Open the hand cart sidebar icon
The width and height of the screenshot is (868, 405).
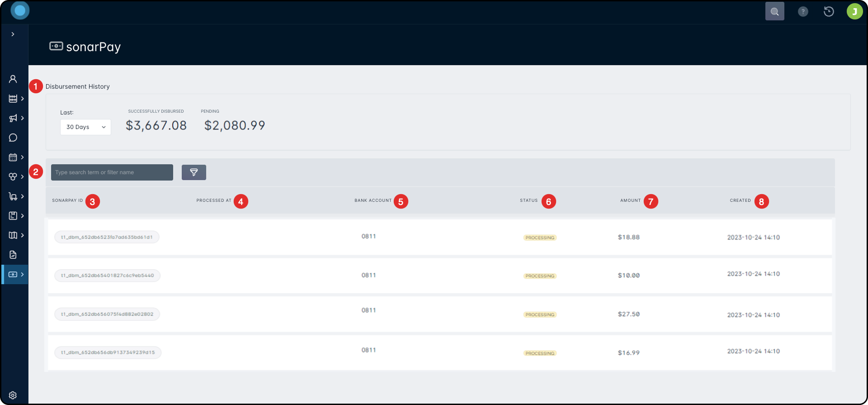[x=13, y=196]
